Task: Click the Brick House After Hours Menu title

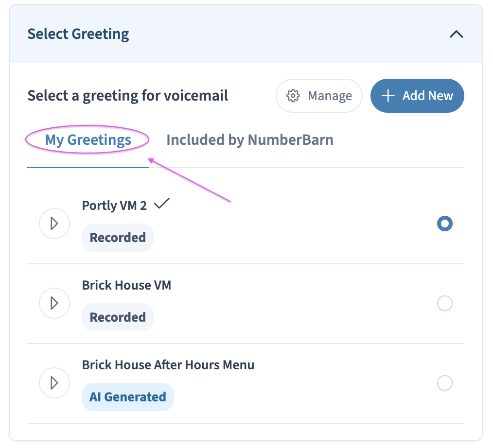Action: pos(168,365)
